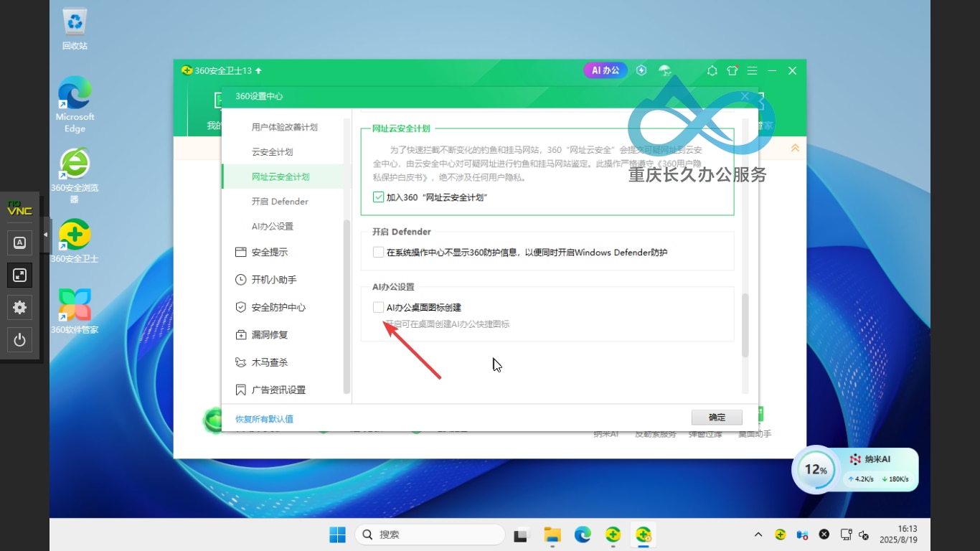
Task: Collapse the orange double-chevron in 360 window
Action: coord(795,148)
